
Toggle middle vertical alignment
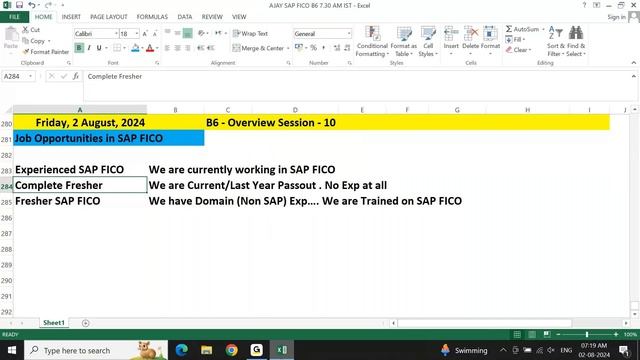pyautogui.click(x=177, y=33)
